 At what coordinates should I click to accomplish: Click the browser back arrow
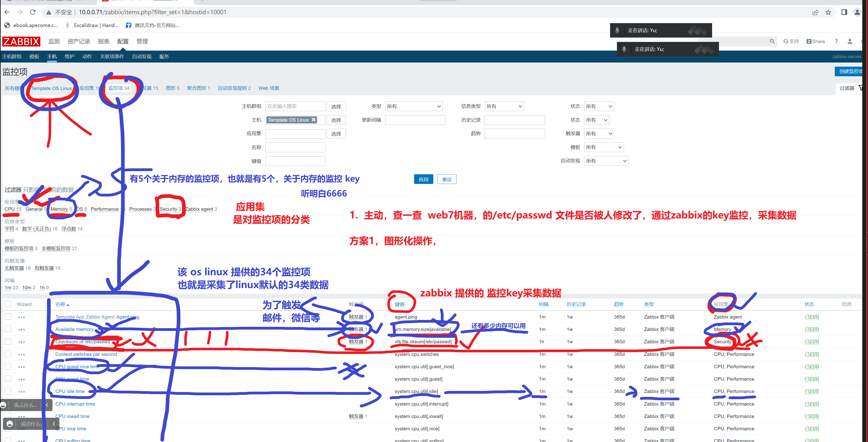[7, 12]
